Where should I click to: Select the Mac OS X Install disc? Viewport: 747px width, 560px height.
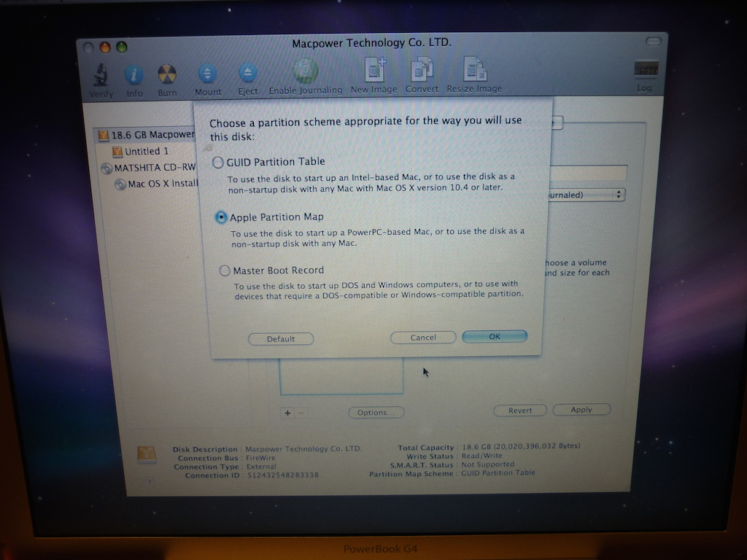[x=156, y=184]
